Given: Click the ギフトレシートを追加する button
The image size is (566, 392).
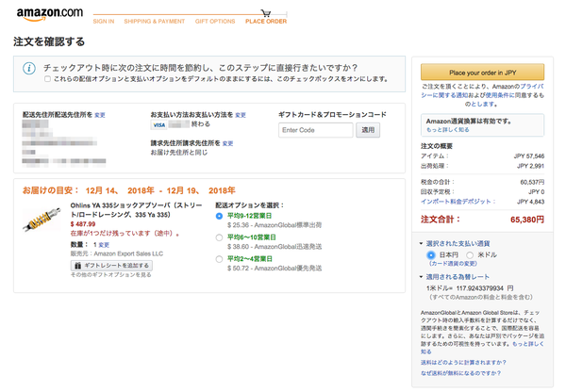Looking at the screenshot, I should (x=111, y=266).
